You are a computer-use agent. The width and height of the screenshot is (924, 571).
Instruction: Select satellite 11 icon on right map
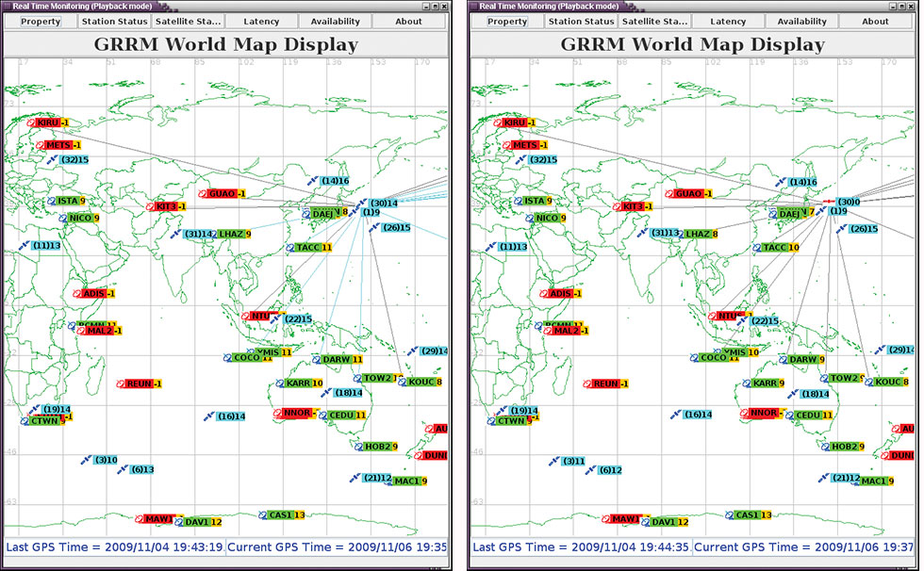490,247
